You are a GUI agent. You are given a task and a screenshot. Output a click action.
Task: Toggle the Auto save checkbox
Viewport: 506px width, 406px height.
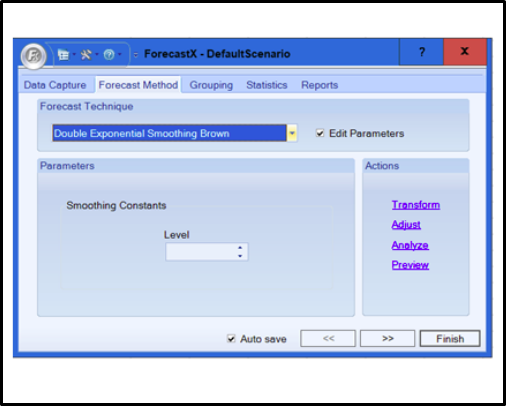(x=231, y=339)
